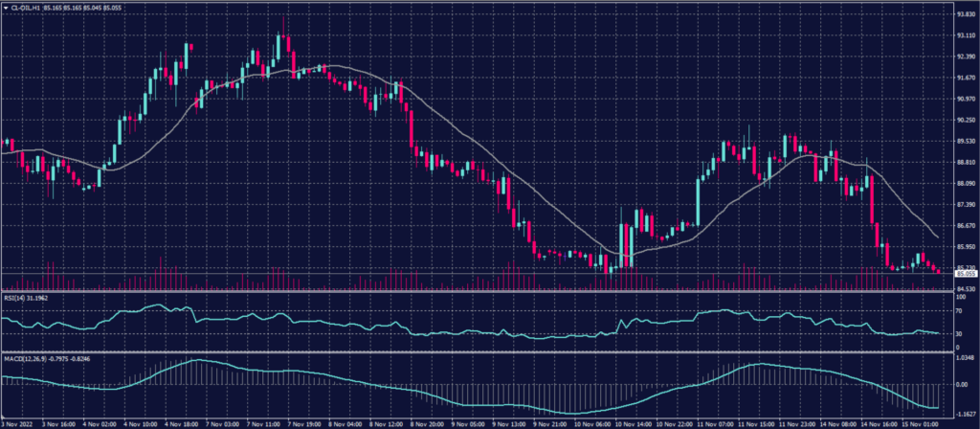Viewport: 980px width, 429px height.
Task: Click the 10 Nov 14:00 time label
Action: (x=634, y=422)
